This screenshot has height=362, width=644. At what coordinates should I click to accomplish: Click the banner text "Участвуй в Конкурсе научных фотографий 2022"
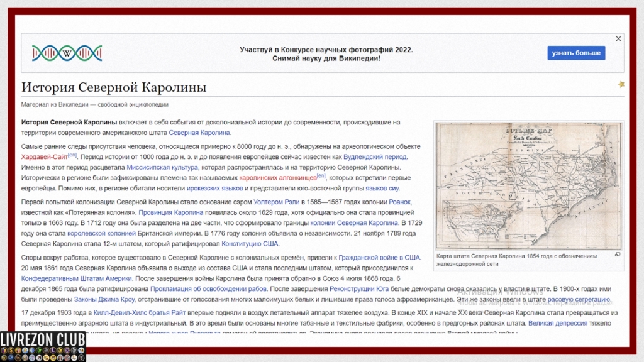(326, 50)
